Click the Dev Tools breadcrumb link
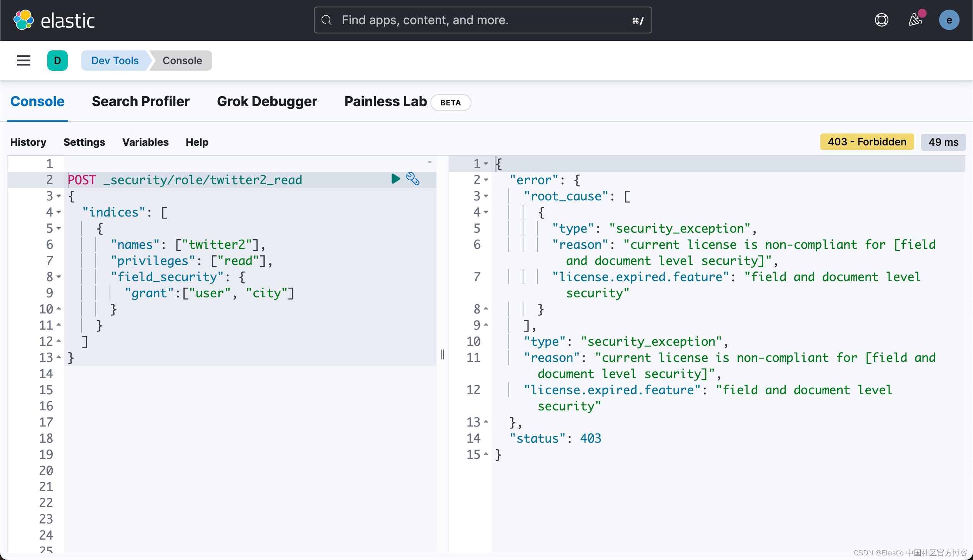 (115, 60)
